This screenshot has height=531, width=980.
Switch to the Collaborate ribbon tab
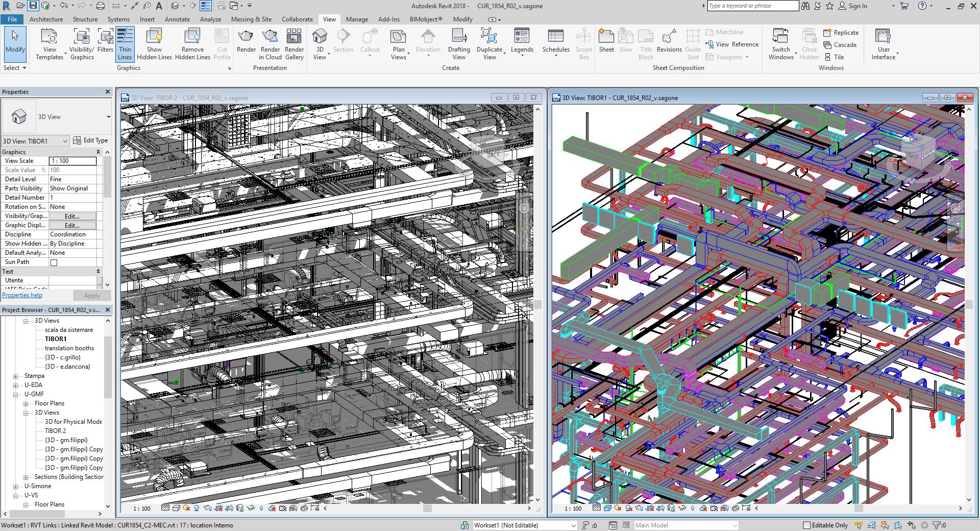[297, 19]
